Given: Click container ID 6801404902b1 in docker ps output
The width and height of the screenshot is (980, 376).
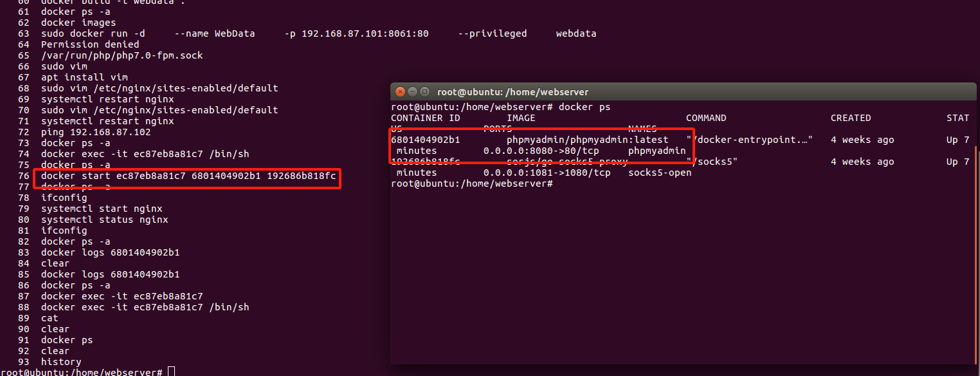Looking at the screenshot, I should click(x=426, y=140).
